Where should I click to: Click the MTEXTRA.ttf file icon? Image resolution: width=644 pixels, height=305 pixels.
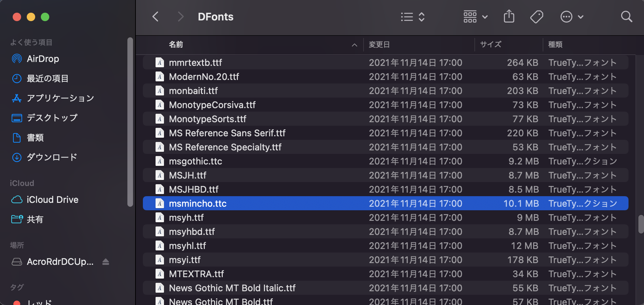160,274
